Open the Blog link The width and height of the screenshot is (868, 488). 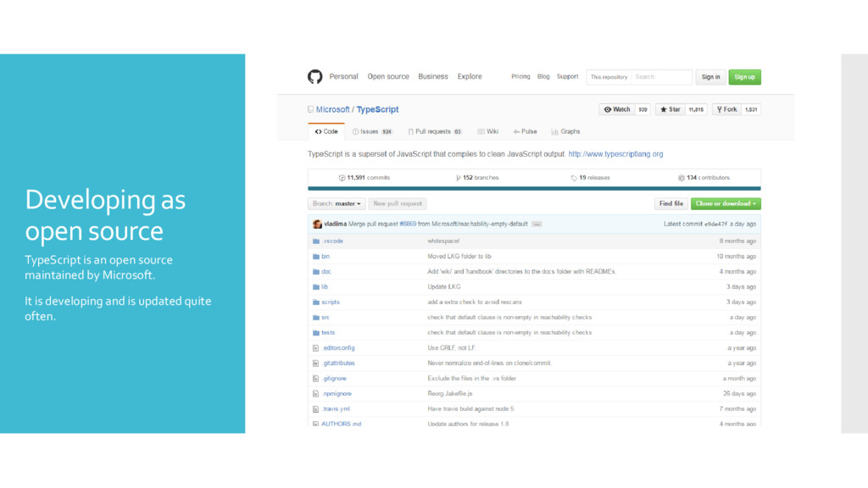(x=543, y=76)
